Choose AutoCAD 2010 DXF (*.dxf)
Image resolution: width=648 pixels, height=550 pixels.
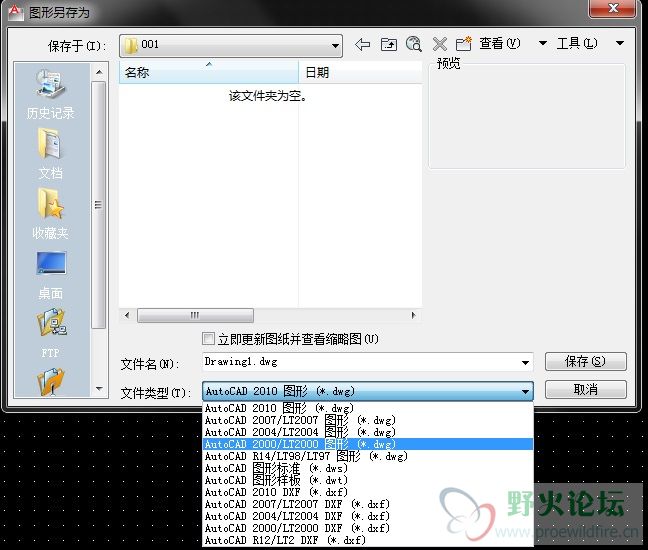368,492
